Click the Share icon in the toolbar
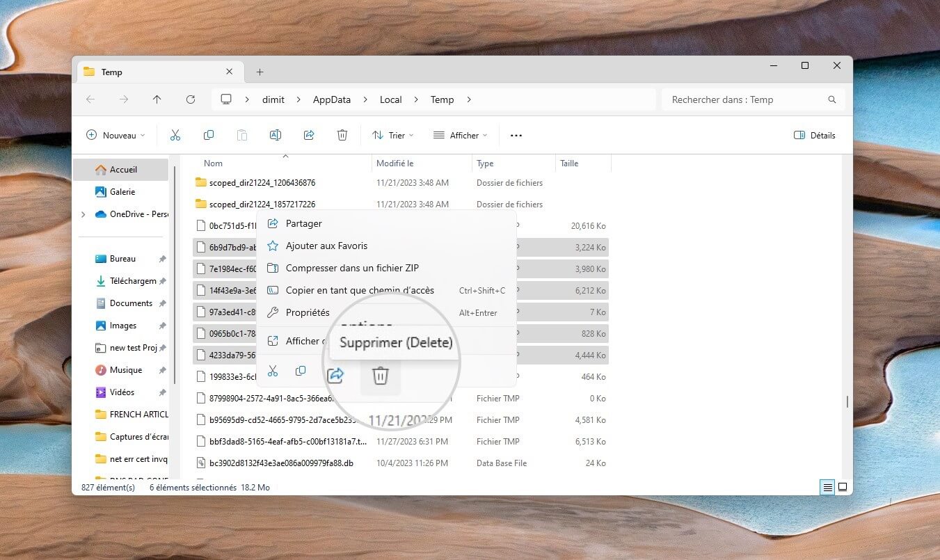 pos(309,136)
